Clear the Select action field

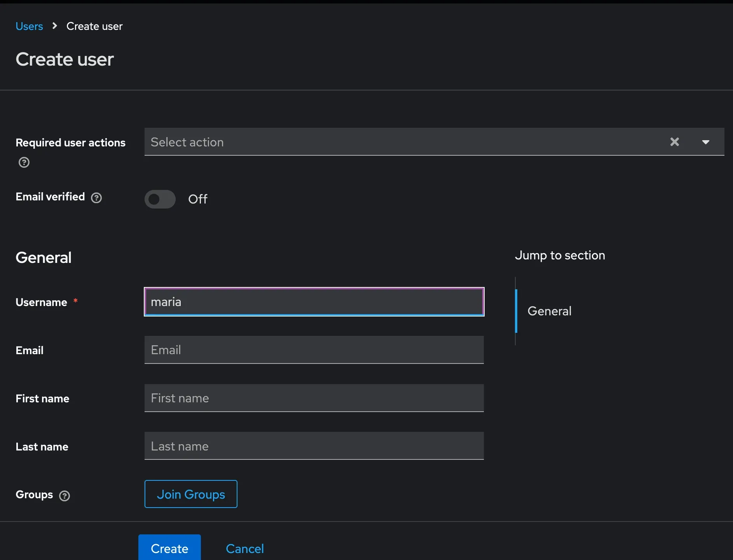pos(675,142)
